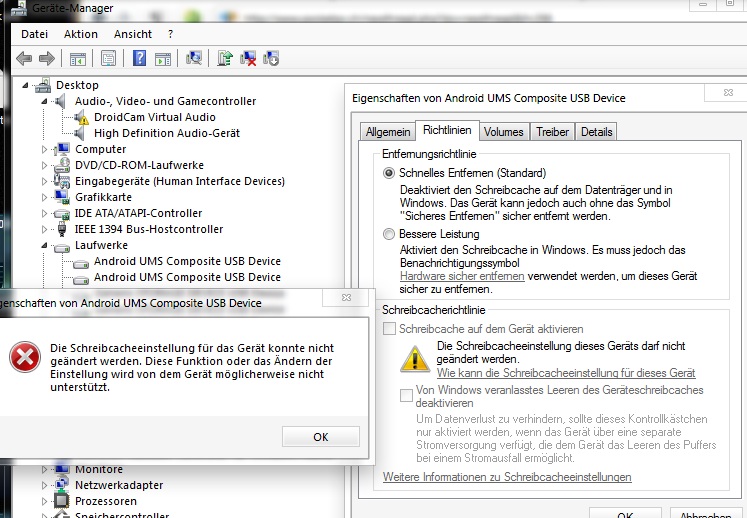
Task: Click the DVD/CD-ROM-Laufwerke disc icon
Action: pyautogui.click(x=62, y=165)
